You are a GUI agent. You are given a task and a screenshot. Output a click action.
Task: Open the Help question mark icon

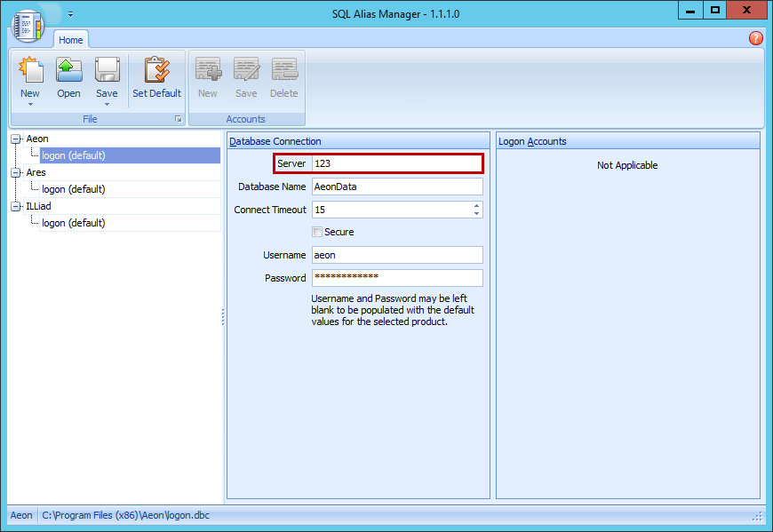(755, 38)
